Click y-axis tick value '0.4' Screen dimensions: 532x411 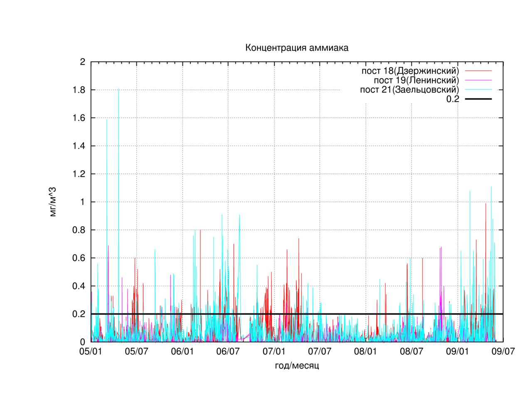click(x=79, y=286)
